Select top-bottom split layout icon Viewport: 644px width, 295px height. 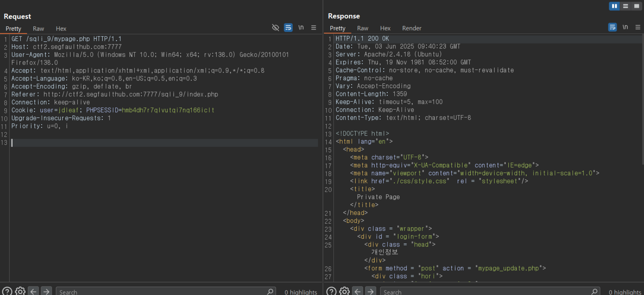[625, 6]
